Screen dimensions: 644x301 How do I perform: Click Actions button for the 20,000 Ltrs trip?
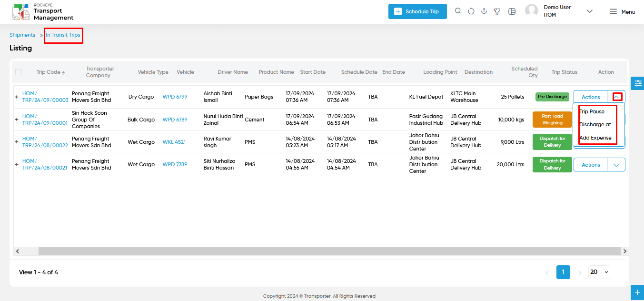(x=591, y=165)
